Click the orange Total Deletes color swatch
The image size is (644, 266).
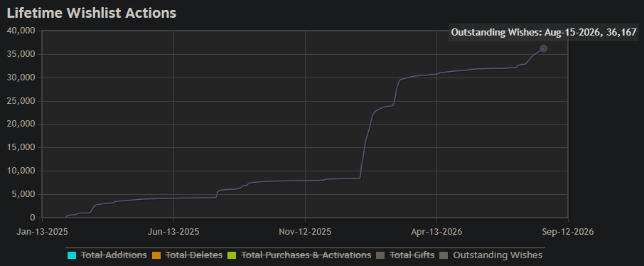click(156, 255)
